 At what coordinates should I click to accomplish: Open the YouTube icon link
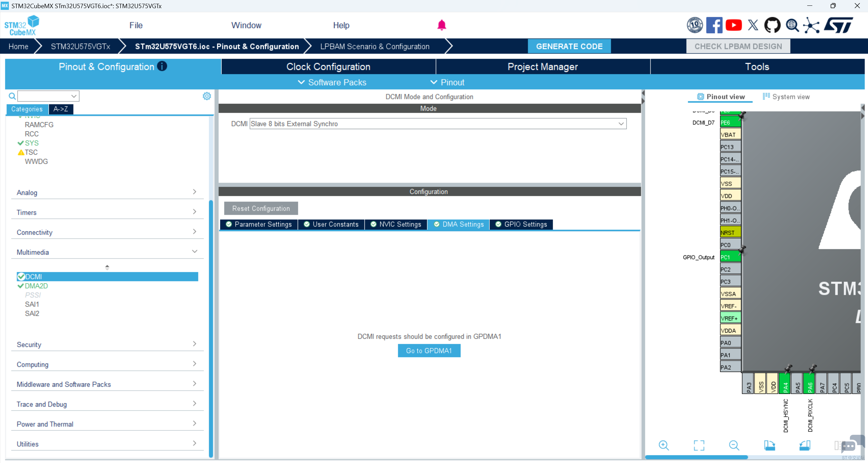coord(734,25)
